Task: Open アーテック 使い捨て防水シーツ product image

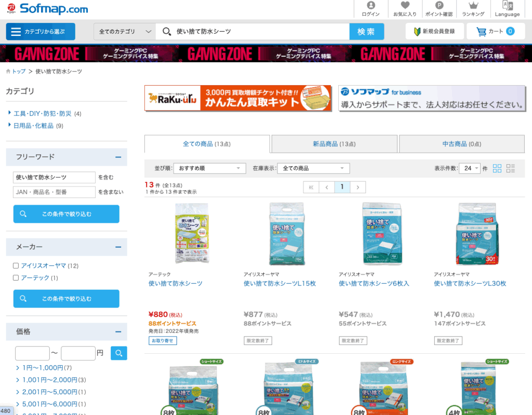Action: click(192, 233)
